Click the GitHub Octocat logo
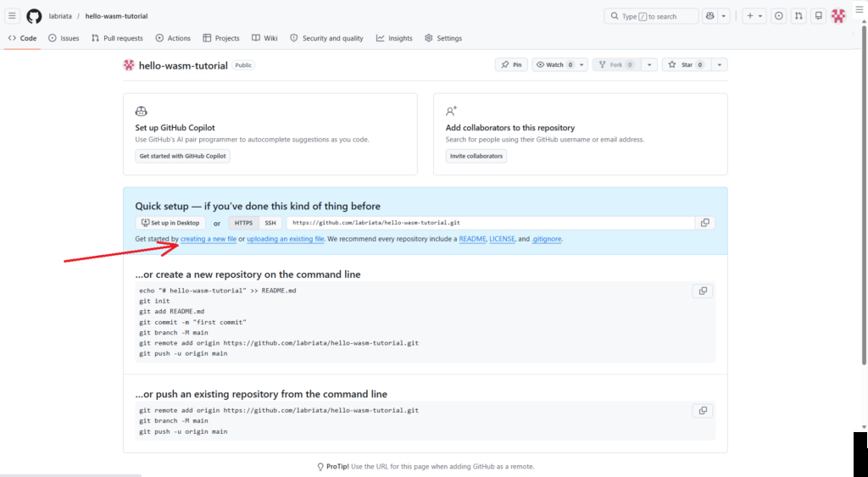 34,16
